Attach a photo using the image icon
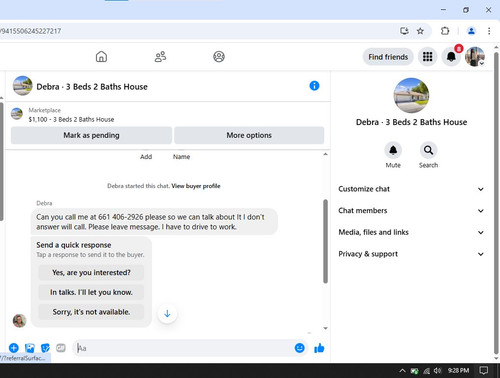Screen dimensions: 500x378 coord(30,348)
